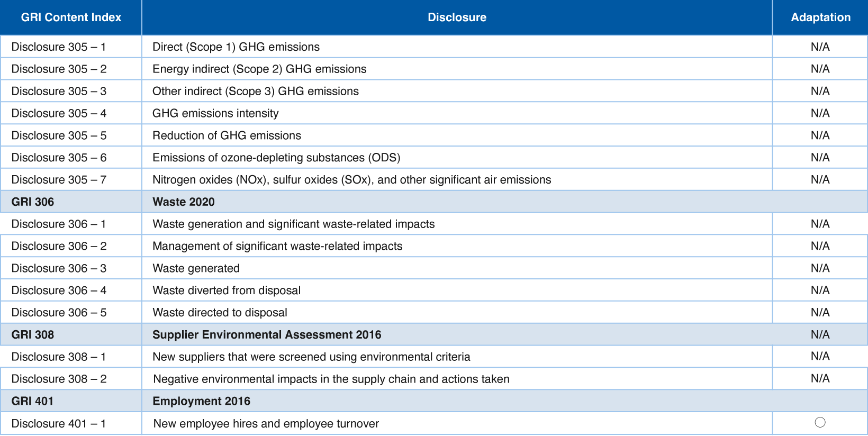Image resolution: width=868 pixels, height=436 pixels.
Task: Click 'Waste directed to disposal' text
Action: coord(220,313)
